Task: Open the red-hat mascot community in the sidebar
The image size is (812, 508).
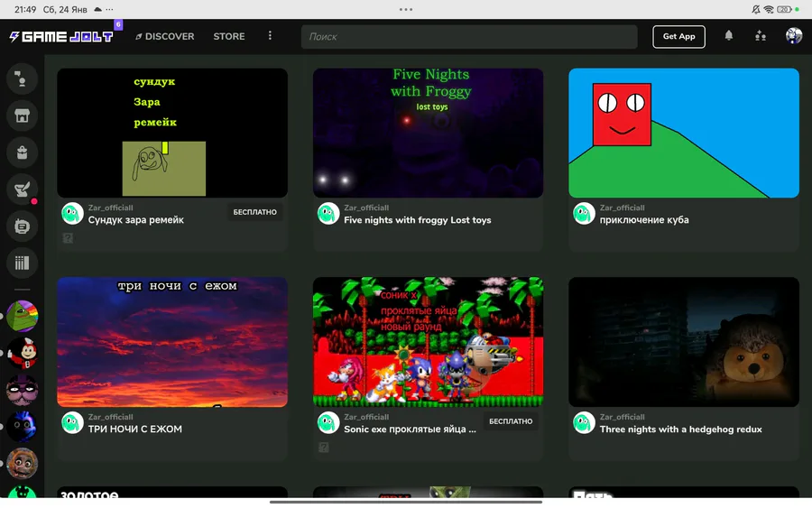Action: [22, 353]
